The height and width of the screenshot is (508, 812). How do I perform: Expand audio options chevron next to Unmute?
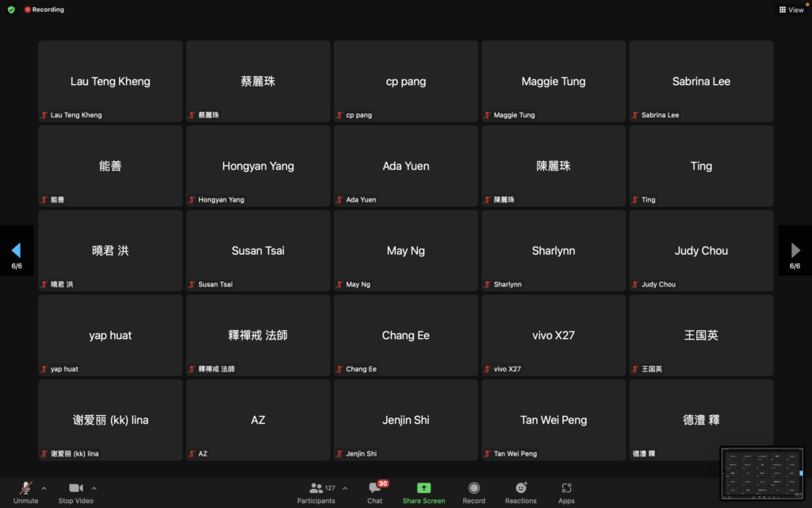coord(44,488)
